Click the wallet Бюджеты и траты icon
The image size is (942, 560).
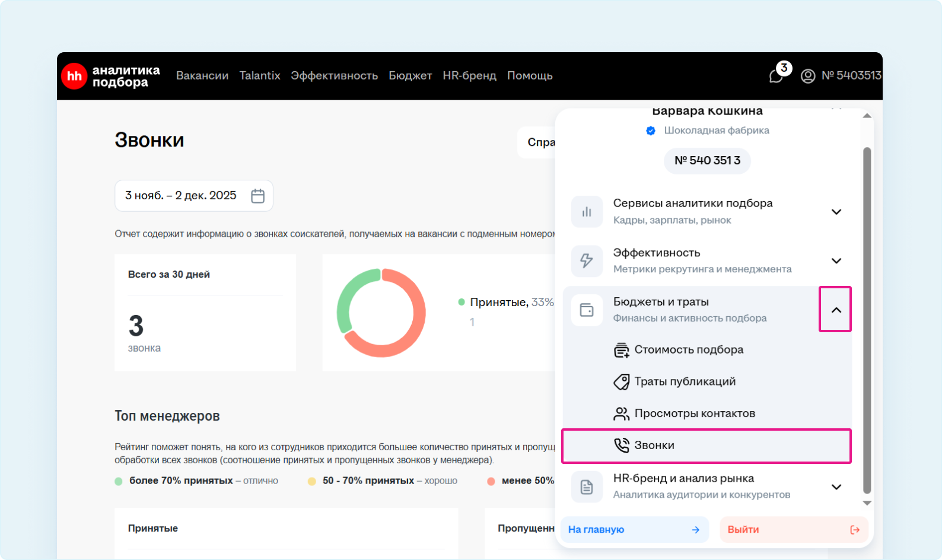[x=587, y=310]
